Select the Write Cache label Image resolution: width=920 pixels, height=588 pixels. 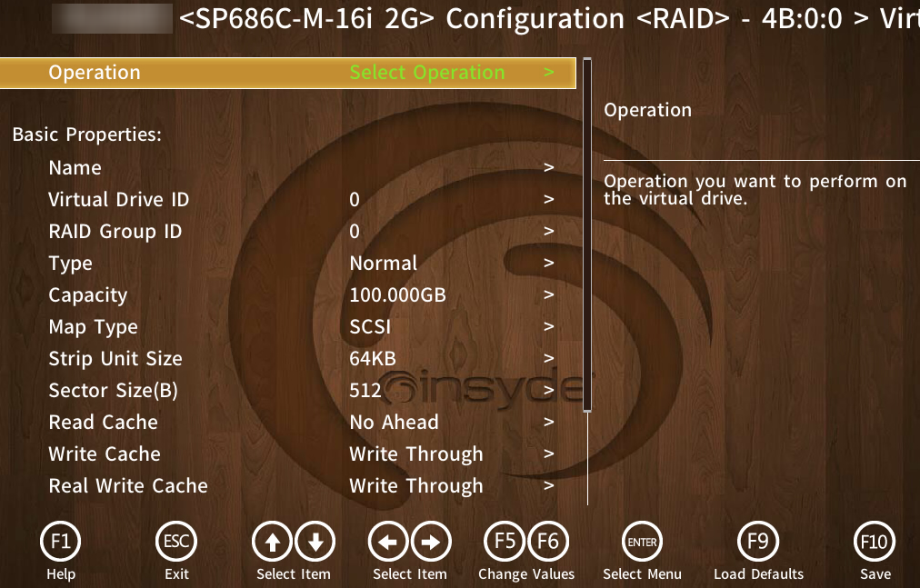[x=105, y=453]
